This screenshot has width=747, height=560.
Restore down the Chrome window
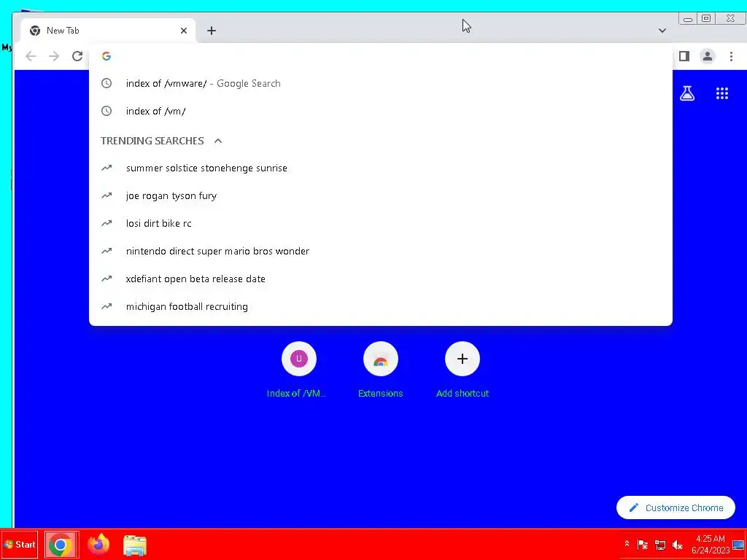706,18
